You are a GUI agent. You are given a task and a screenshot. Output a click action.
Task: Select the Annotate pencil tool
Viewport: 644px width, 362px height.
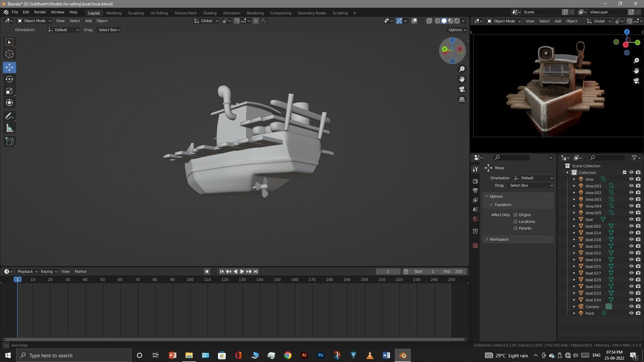pos(9,116)
